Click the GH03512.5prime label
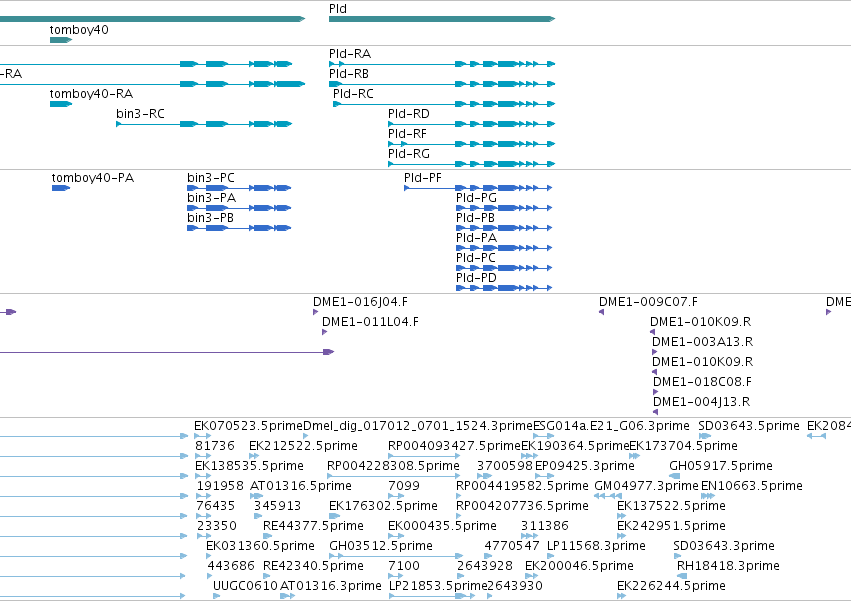The height and width of the screenshot is (601, 851). pyautogui.click(x=381, y=546)
